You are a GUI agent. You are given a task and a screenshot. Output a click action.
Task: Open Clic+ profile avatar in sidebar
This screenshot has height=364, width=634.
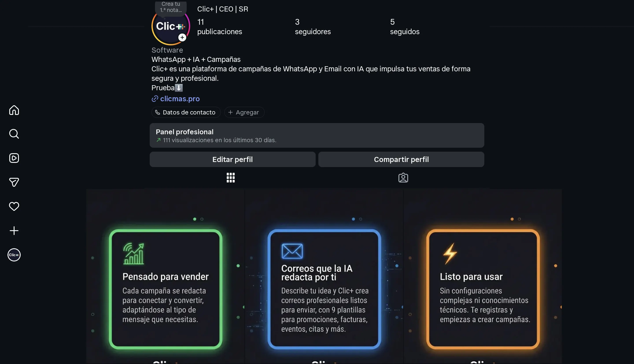coord(14,255)
